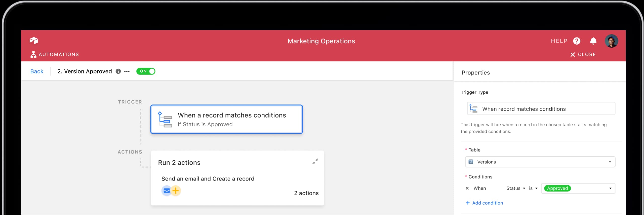Click the If Status is Approved subtitle

(205, 124)
